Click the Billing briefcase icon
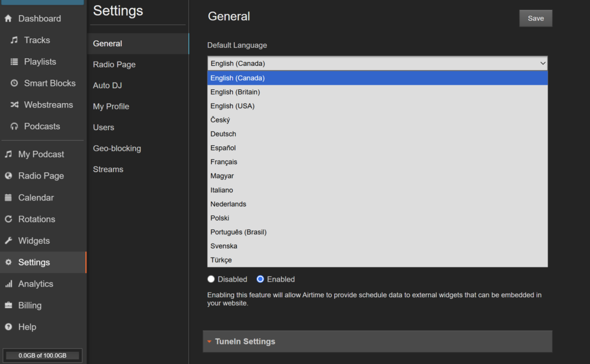 pyautogui.click(x=8, y=305)
